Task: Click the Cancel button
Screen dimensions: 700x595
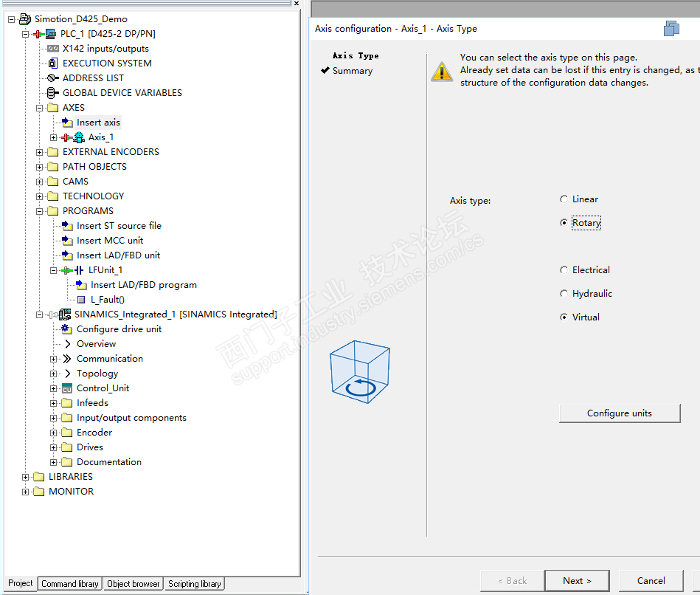Action: [x=651, y=581]
